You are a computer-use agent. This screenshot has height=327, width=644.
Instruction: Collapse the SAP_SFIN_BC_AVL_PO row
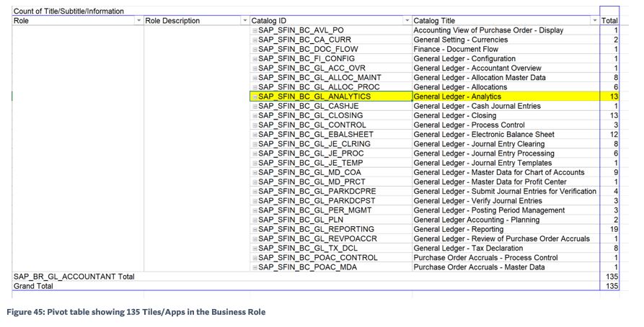point(255,30)
